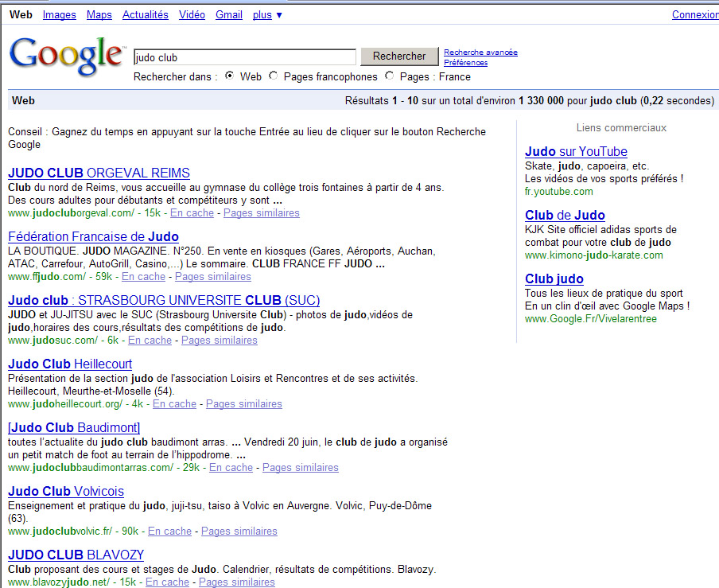Image resolution: width=719 pixels, height=588 pixels.
Task: Click the results count text 1 330 000
Action: click(x=541, y=101)
